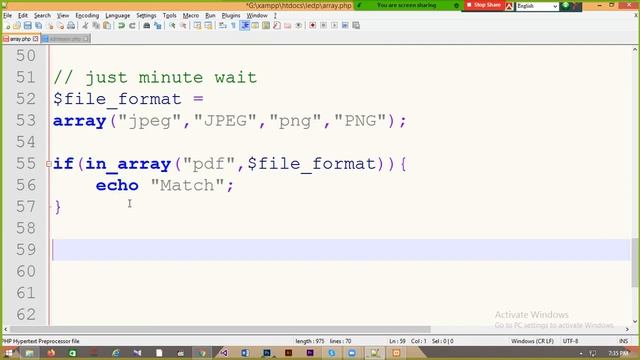Viewport: 640px width, 360px height.
Task: Open Photoshop from the taskbar
Action: pyautogui.click(x=267, y=353)
